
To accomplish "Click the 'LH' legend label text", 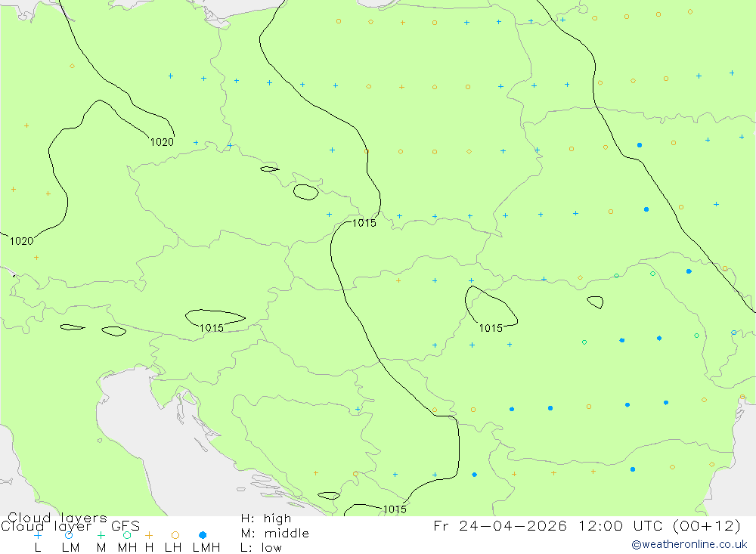I will pyautogui.click(x=173, y=548).
